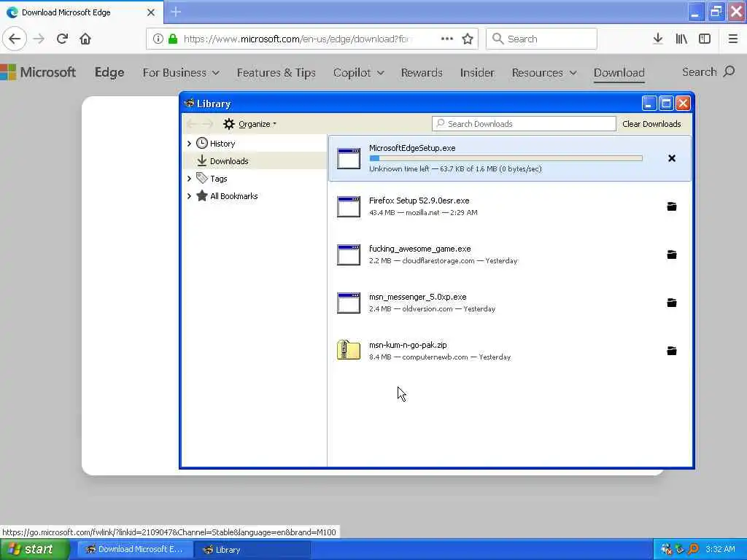
Task: Cancel the MicrosoftEdgeSetup.exe download
Action: coord(672,158)
